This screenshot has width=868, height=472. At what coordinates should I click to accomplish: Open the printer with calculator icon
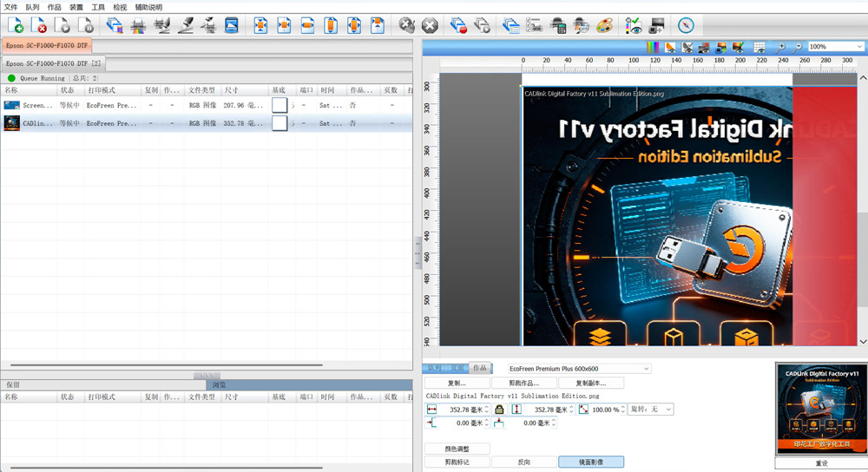point(558,25)
